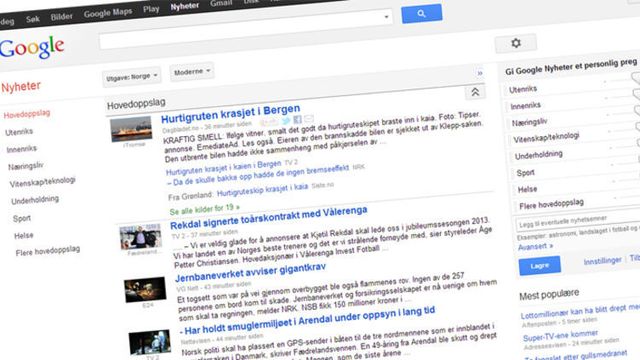Collapse the Hovedoppslag section with double-chevron
Screen dimensions: 640x360
click(475, 92)
